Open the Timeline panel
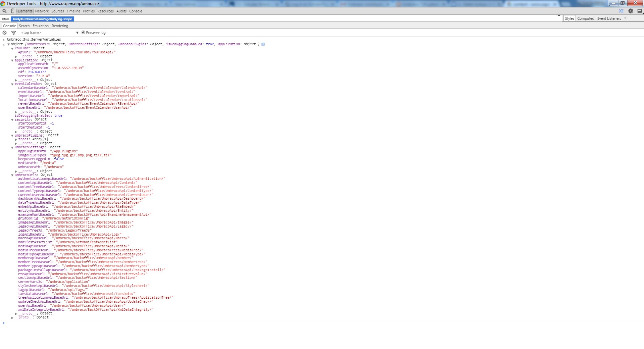Image resolution: width=644 pixels, height=349 pixels. pyautogui.click(x=73, y=11)
